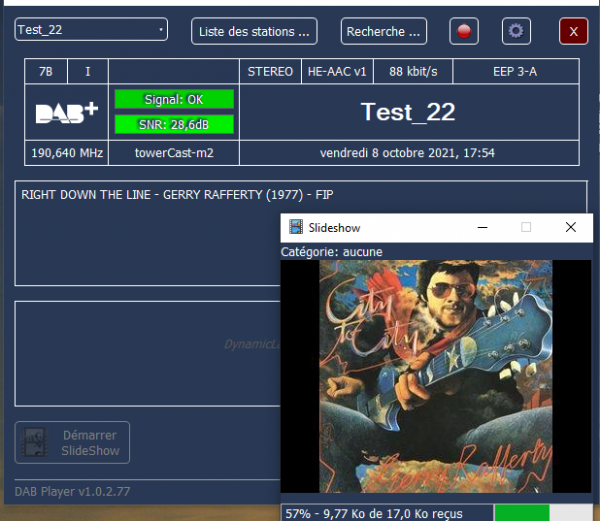This screenshot has height=521, width=600.
Task: Click the 7B channel cell
Action: [x=46, y=72]
